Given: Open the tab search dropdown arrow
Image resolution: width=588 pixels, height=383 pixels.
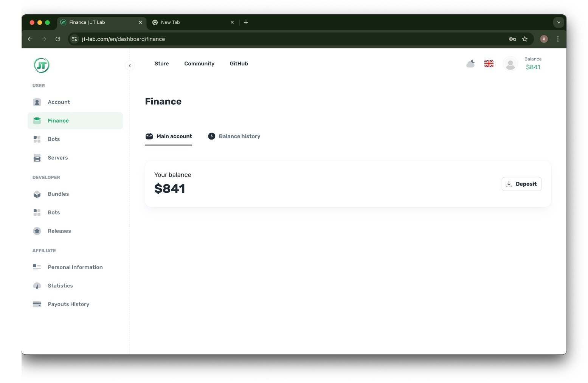Looking at the screenshot, I should point(559,22).
